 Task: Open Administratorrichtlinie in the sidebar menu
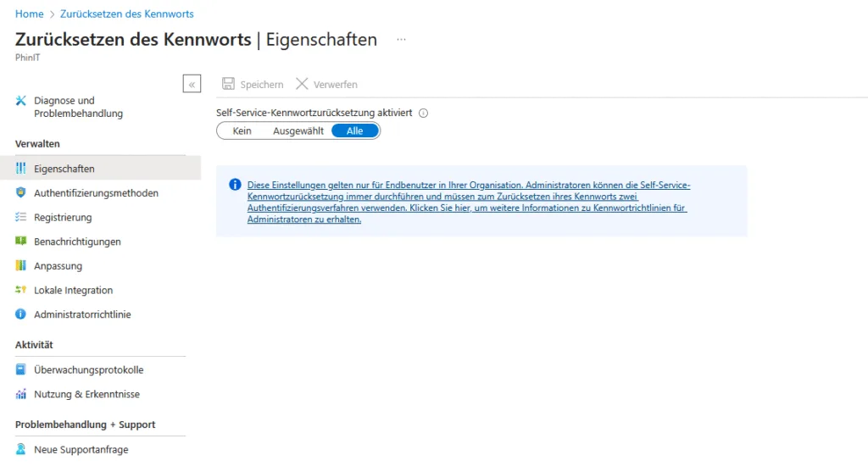click(x=82, y=314)
